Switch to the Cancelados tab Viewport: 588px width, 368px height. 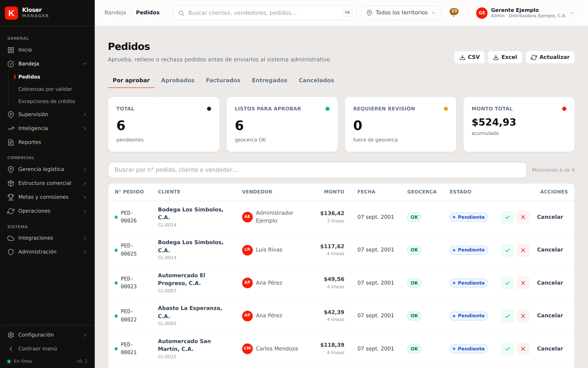click(x=316, y=80)
